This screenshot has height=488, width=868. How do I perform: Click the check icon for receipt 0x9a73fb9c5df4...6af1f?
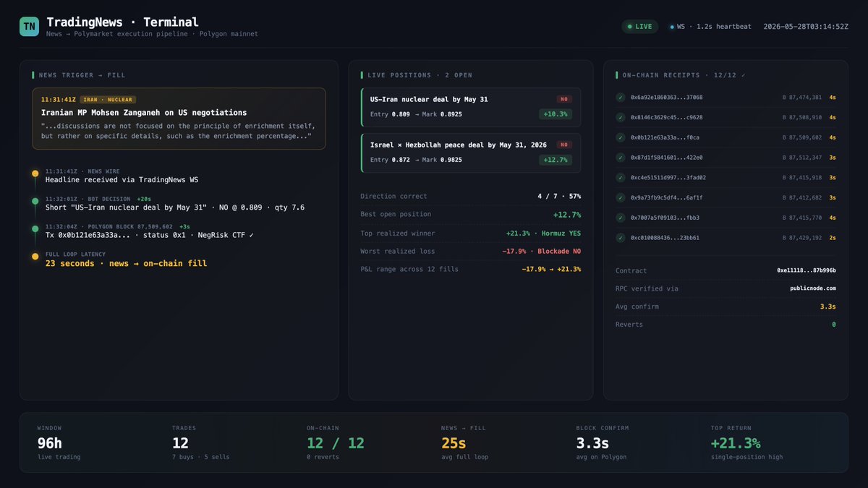tap(621, 197)
